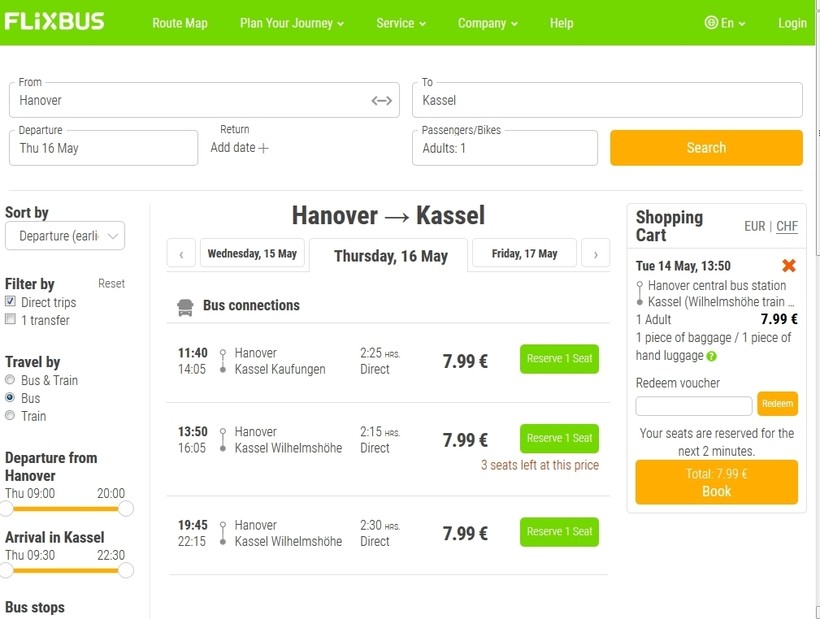
Task: Swap From and To cities
Action: pyautogui.click(x=382, y=100)
